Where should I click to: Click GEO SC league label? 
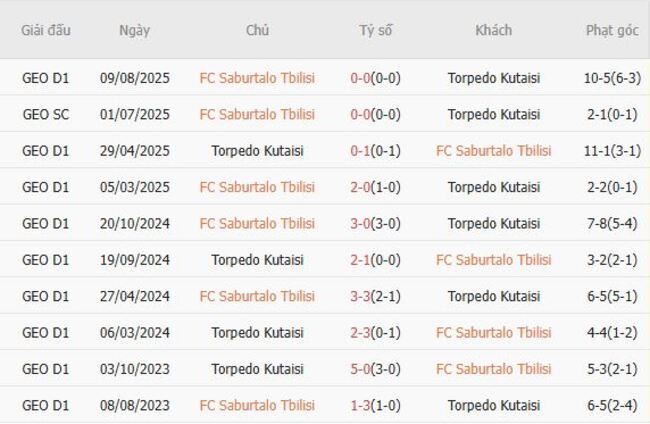tap(46, 114)
